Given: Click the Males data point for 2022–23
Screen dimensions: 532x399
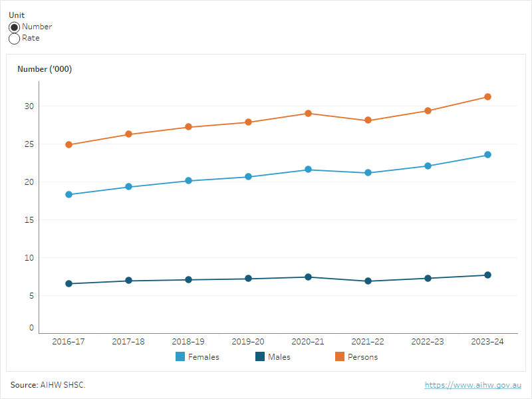Looking at the screenshot, I should coord(428,279).
